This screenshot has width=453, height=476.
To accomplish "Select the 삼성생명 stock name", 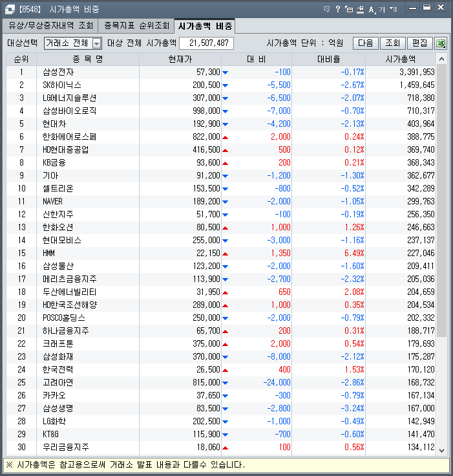I will click(58, 408).
